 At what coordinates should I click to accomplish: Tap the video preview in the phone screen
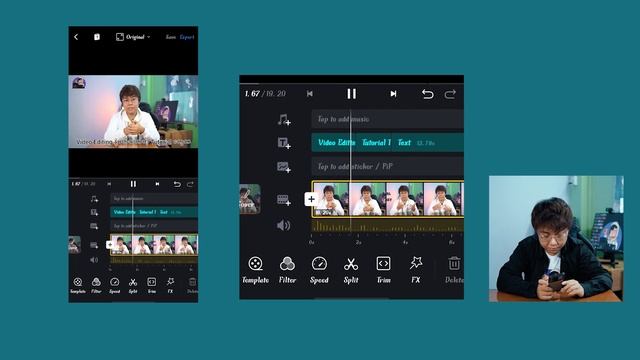pos(133,111)
